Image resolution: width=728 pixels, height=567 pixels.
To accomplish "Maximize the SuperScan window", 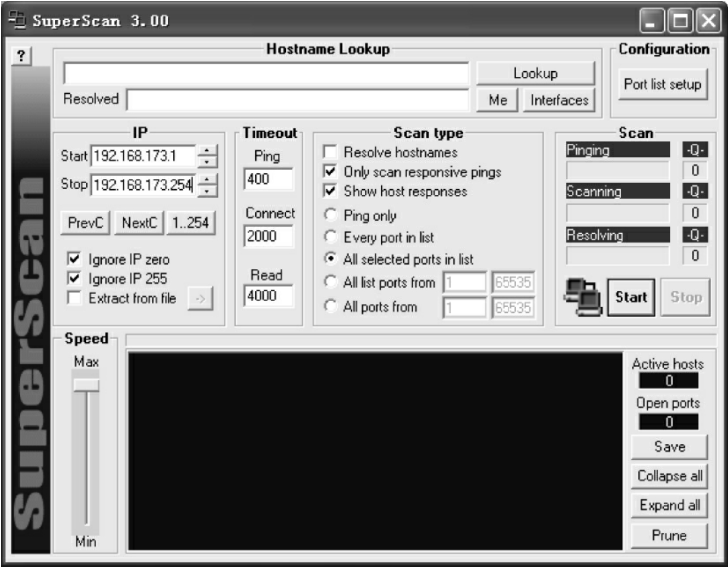I will 679,21.
